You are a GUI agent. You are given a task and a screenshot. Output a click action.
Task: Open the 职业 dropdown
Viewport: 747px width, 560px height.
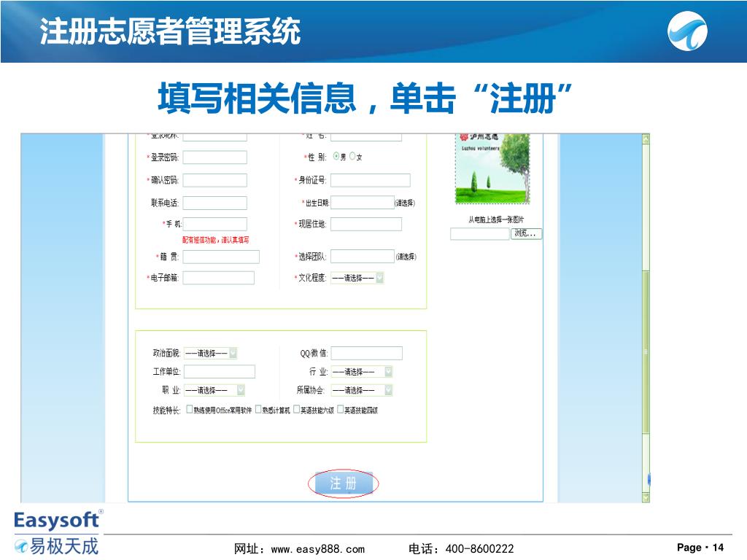pyautogui.click(x=214, y=390)
